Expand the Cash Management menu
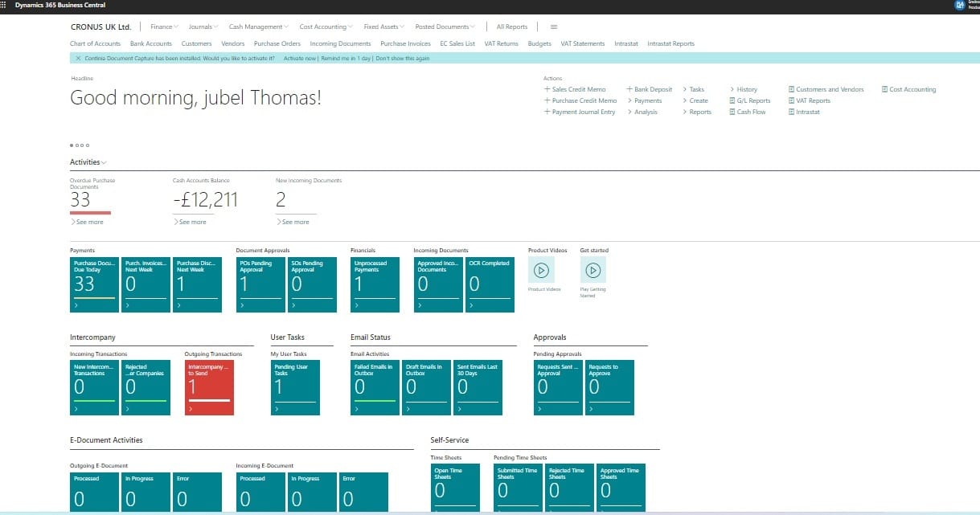This screenshot has height=515, width=980. point(259,27)
